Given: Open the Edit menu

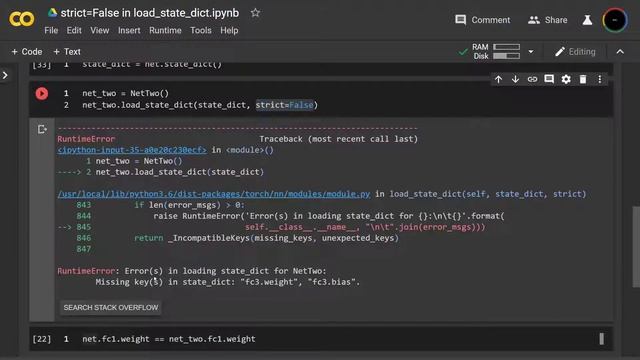Looking at the screenshot, I should (74, 31).
